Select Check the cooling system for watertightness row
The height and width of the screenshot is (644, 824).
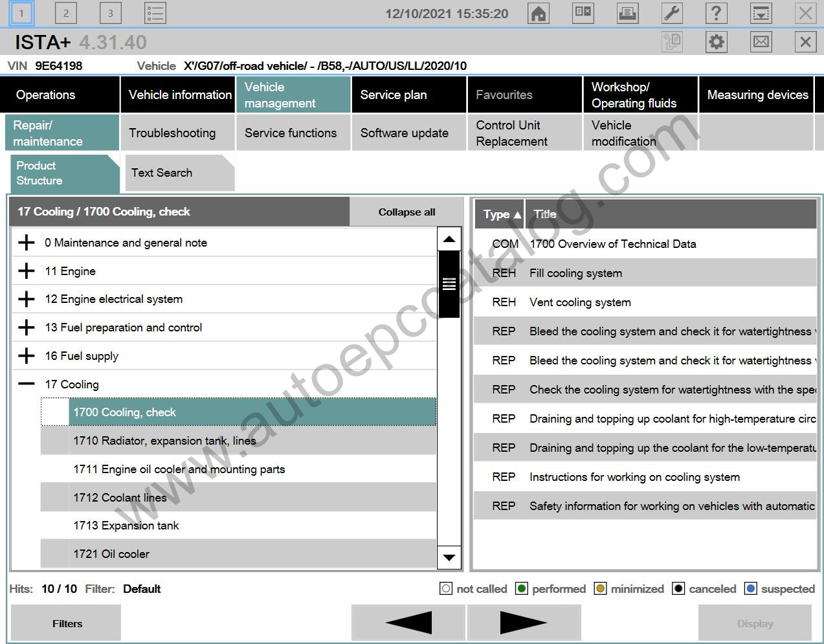coord(645,390)
